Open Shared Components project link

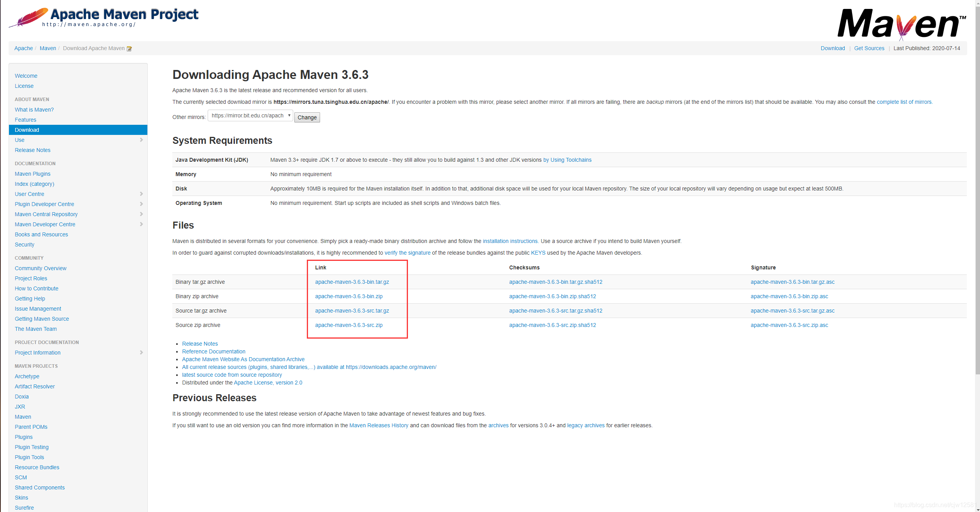40,488
